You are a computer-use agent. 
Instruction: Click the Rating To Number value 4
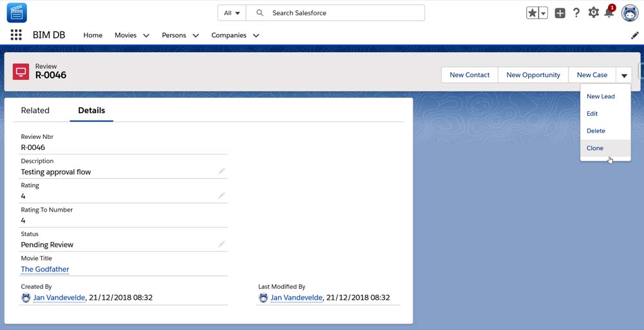coord(23,221)
